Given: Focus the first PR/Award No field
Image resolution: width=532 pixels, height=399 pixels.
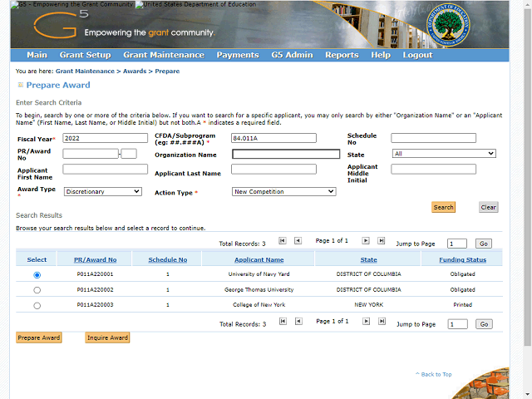Looking at the screenshot, I should pyautogui.click(x=91, y=154).
